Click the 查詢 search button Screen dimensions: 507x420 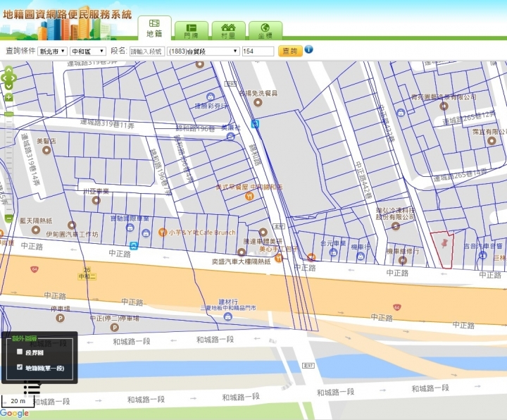point(289,51)
